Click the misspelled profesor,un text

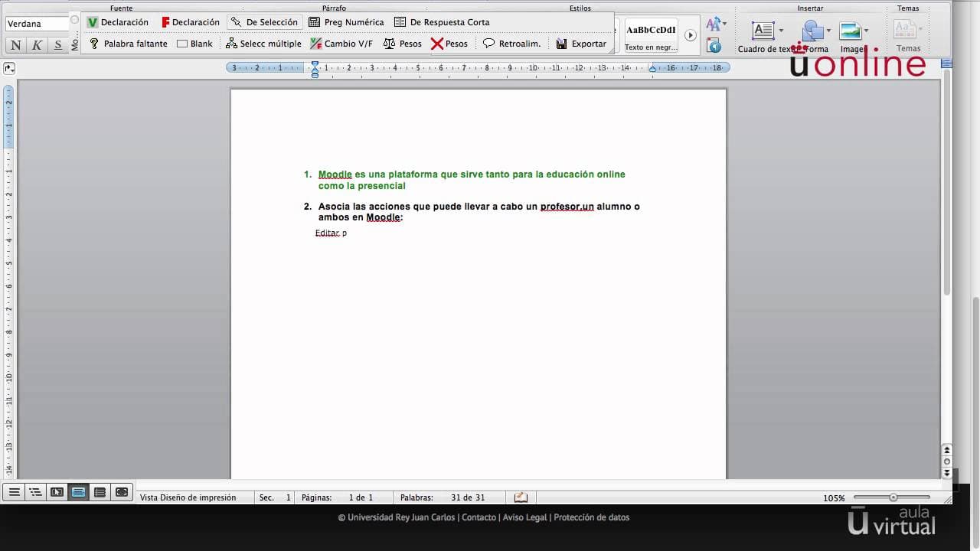click(567, 207)
